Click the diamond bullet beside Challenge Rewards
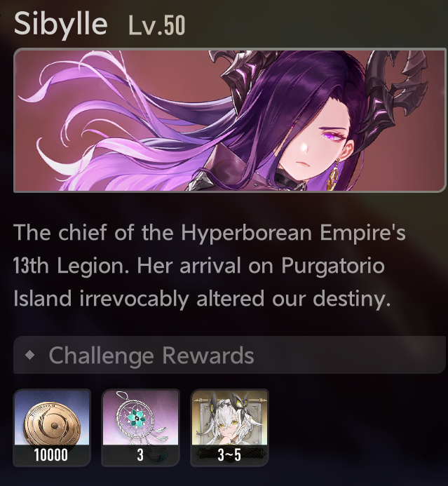 click(x=30, y=355)
